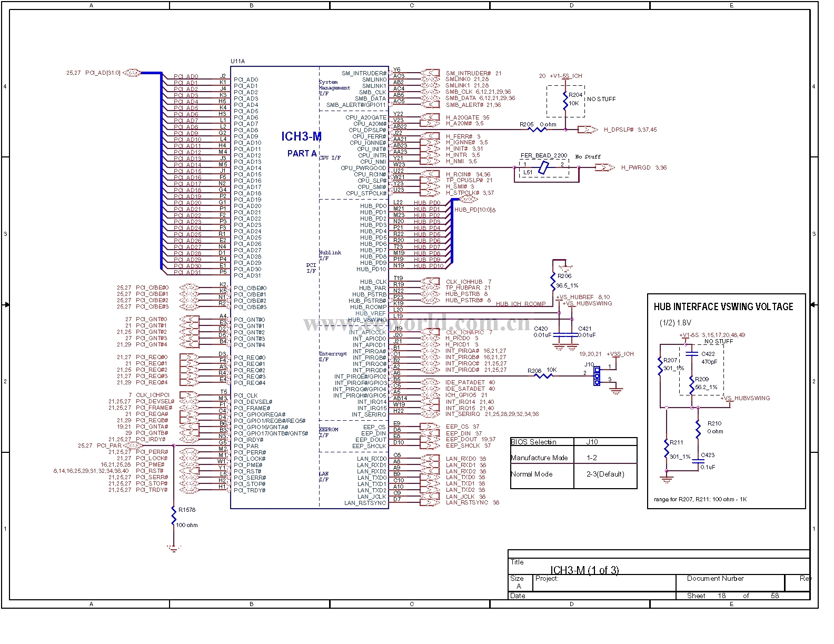Click the CLK_ICHAPIC 7 net label
This screenshot has width=834, height=644.
[469, 332]
